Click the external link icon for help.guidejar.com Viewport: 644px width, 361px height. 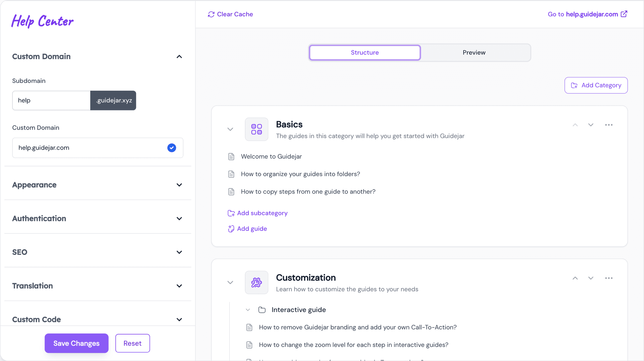(x=624, y=14)
